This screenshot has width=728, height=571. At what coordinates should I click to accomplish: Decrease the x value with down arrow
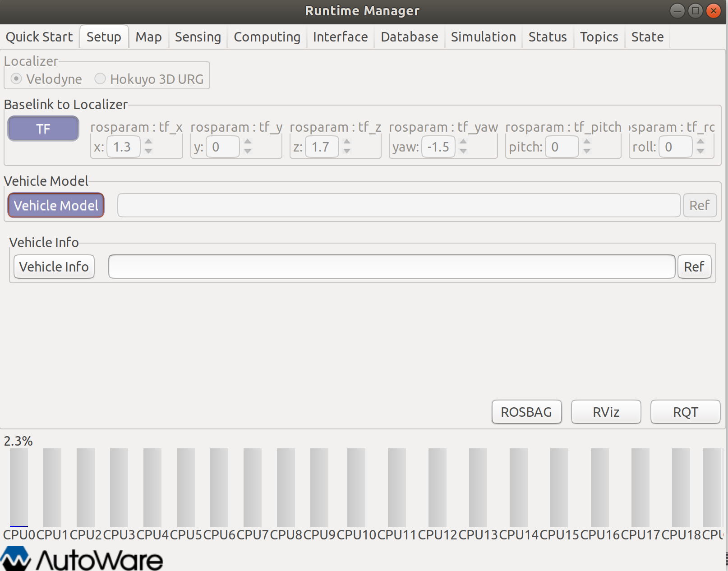pos(148,152)
